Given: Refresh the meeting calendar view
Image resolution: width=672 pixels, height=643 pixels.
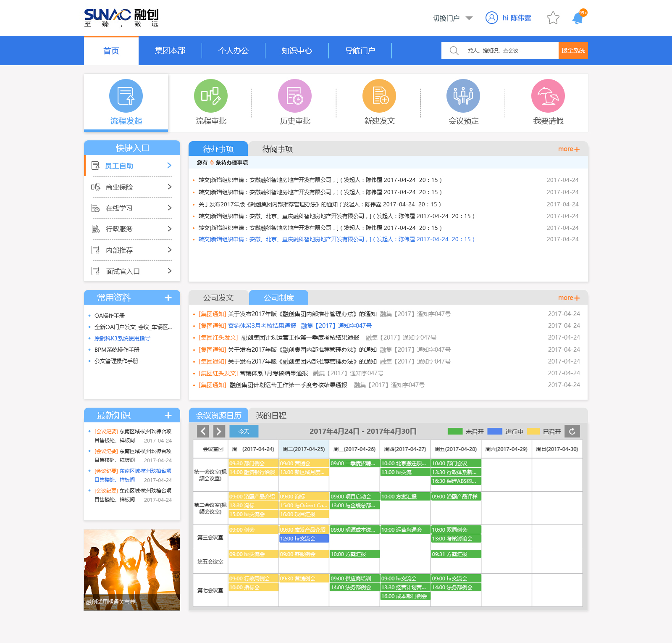Looking at the screenshot, I should pyautogui.click(x=572, y=431).
